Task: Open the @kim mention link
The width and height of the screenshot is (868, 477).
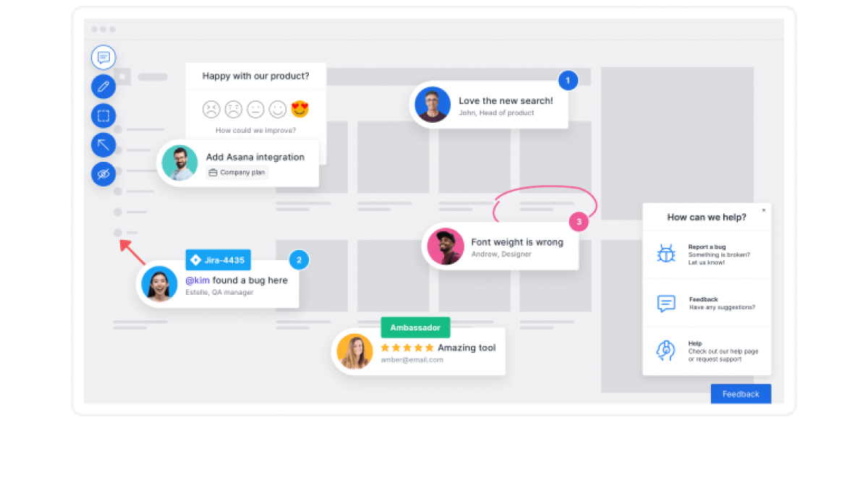Action: [198, 280]
